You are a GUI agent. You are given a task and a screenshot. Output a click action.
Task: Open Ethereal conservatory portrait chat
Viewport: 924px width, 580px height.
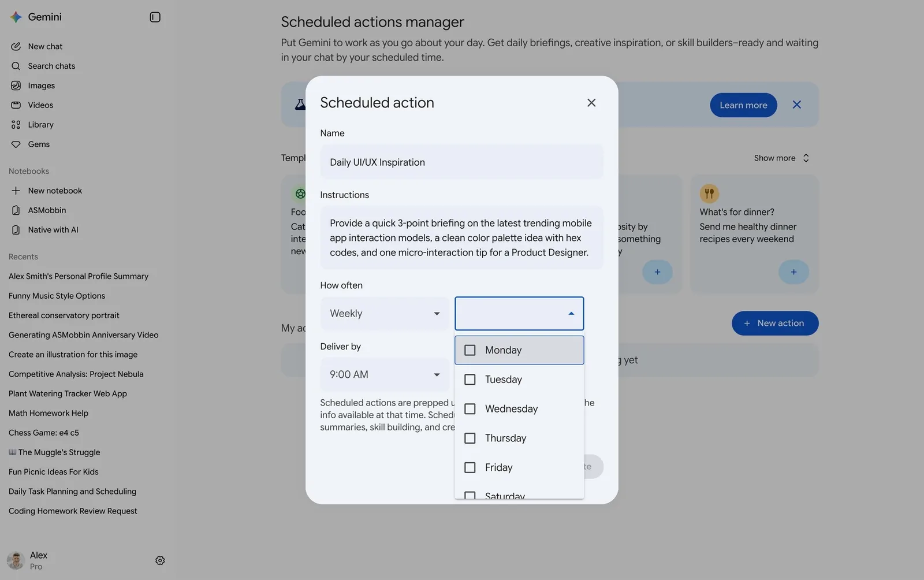pos(64,315)
